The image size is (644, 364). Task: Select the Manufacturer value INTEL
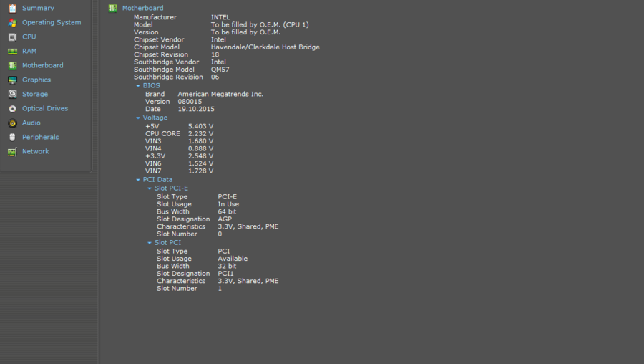pyautogui.click(x=220, y=17)
